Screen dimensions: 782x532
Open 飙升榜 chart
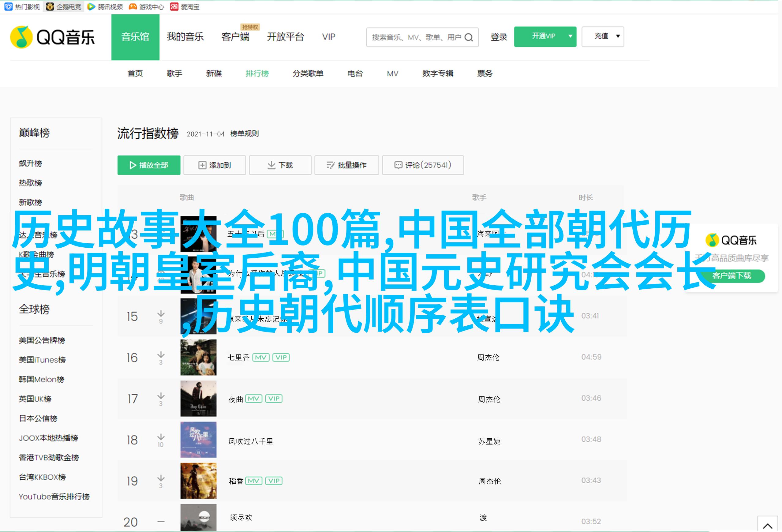pos(30,163)
